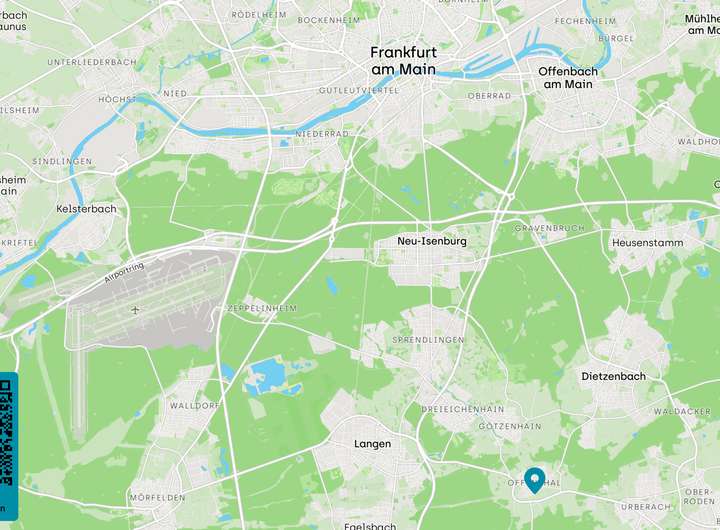Screen dimensions: 720x530
Task: Select the Bockenheim district label
Action: (329, 20)
